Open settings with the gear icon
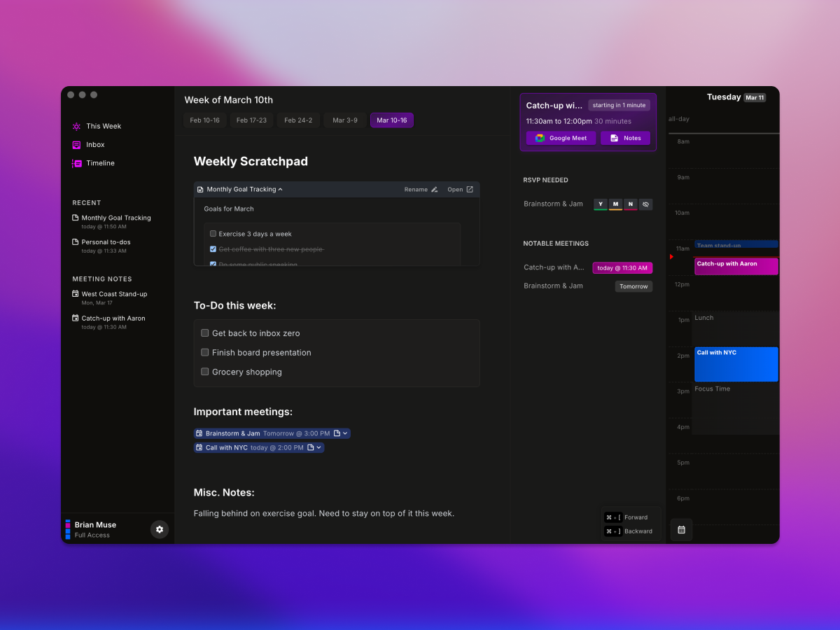 tap(160, 529)
